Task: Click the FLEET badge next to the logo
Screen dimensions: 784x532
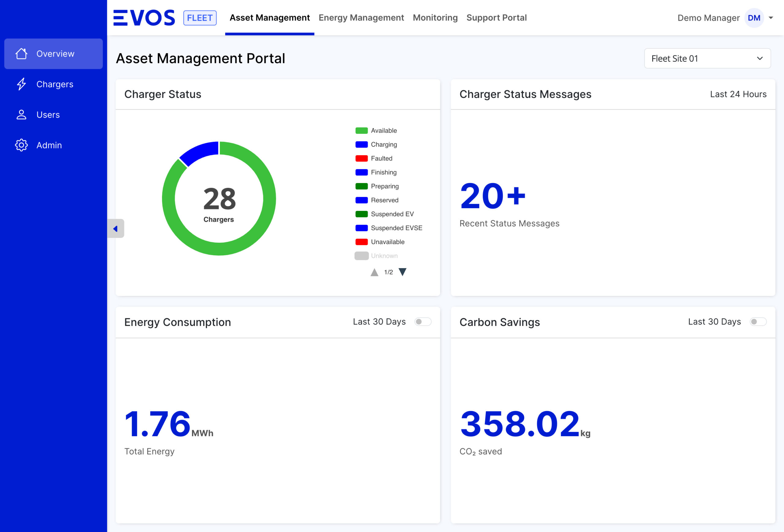Action: tap(200, 17)
